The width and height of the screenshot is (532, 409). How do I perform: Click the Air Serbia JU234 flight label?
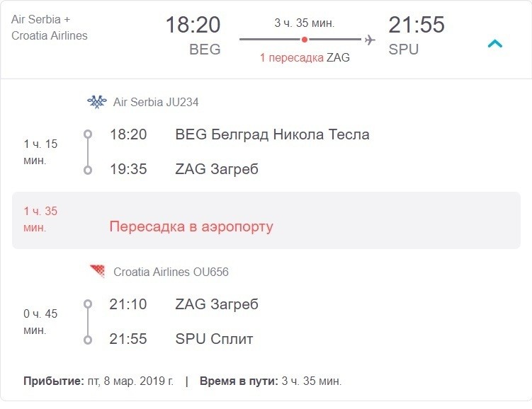[x=156, y=102]
